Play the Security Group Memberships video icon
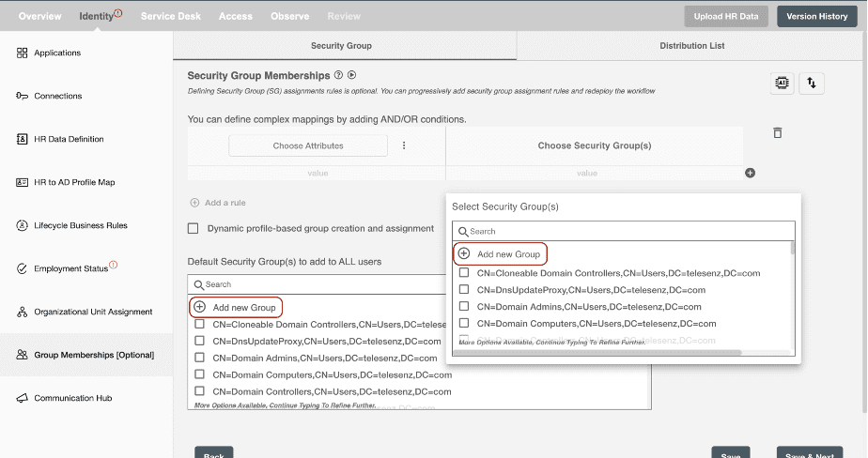Viewport: 868px width, 458px height. (351, 75)
